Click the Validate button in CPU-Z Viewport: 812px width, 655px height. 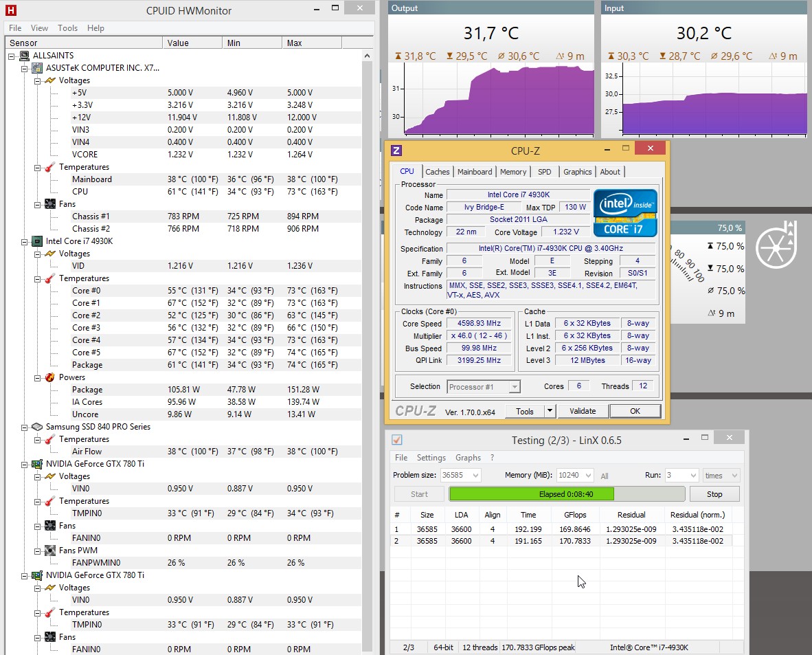tap(583, 411)
